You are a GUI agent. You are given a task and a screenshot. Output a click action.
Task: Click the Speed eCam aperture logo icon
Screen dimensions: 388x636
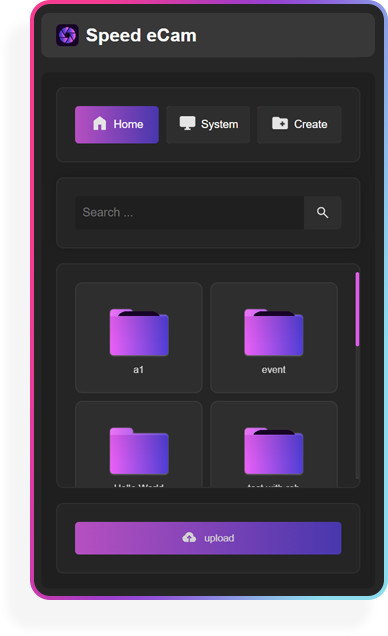[x=67, y=35]
